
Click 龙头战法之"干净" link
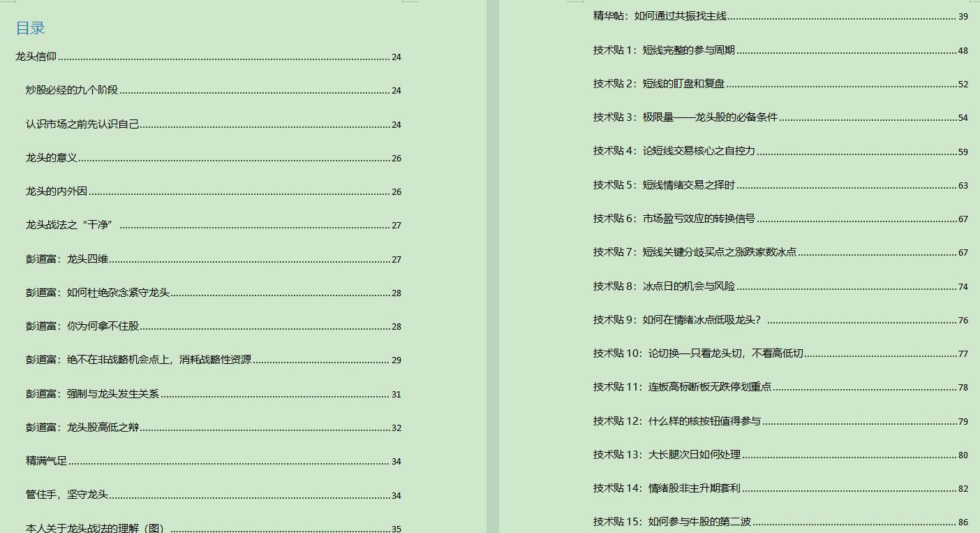(70, 225)
